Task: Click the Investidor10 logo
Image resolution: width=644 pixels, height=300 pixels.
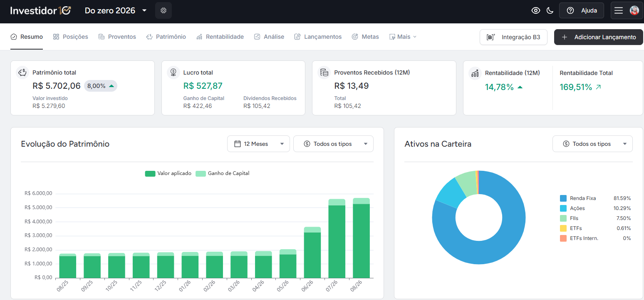Action: (40, 10)
